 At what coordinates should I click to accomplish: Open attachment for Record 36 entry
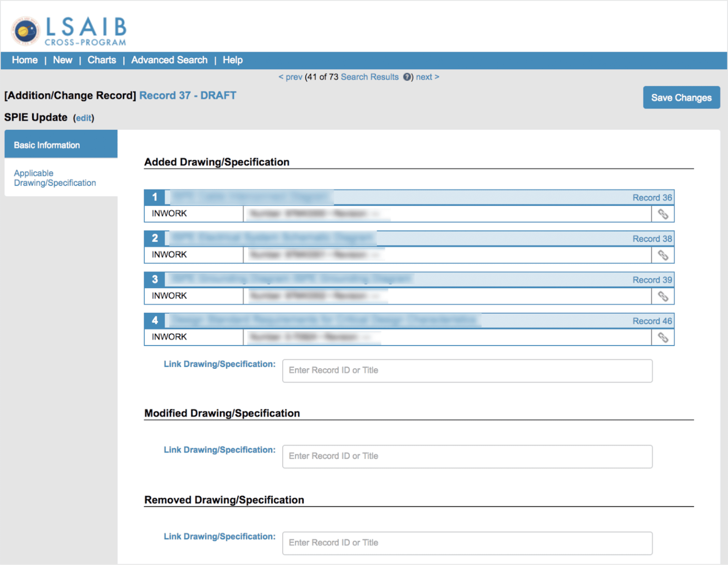tap(663, 214)
